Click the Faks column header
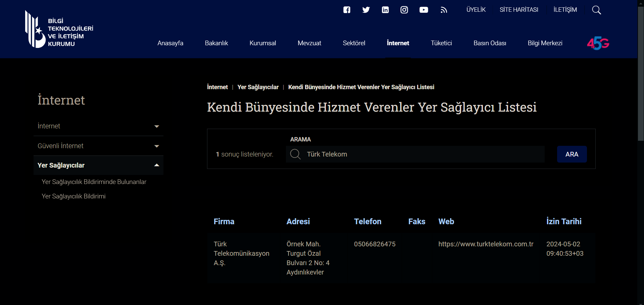 pos(417,222)
